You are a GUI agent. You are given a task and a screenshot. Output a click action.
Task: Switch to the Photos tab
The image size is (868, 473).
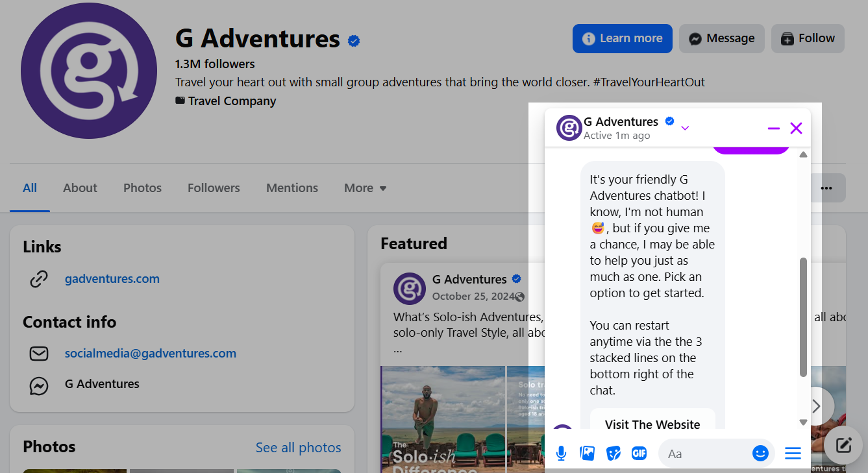coord(142,188)
